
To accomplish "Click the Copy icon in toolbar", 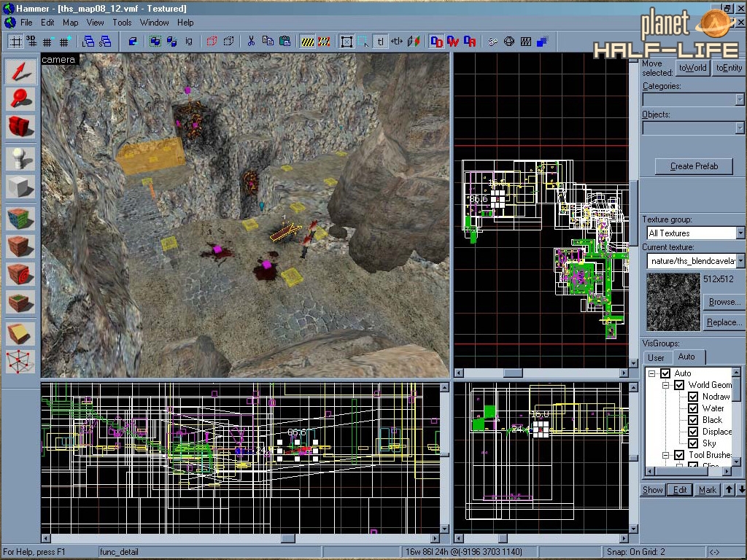I will [x=268, y=42].
